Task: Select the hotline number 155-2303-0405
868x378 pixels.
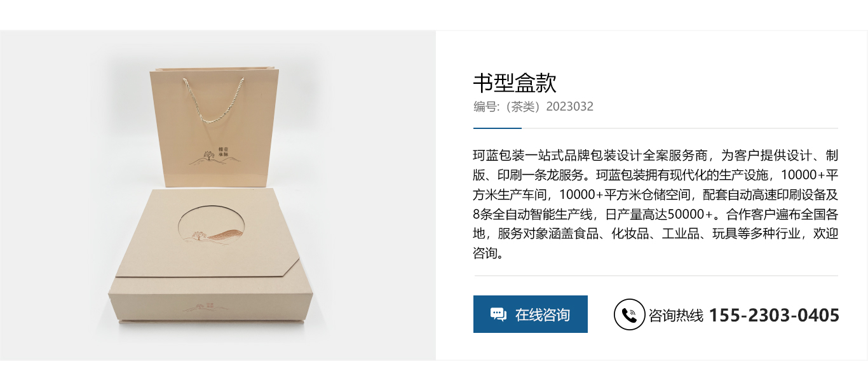Action: pyautogui.click(x=774, y=315)
